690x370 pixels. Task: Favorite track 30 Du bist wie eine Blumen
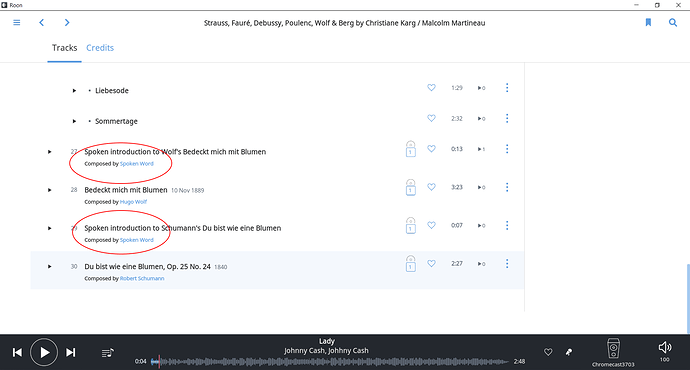coord(431,264)
